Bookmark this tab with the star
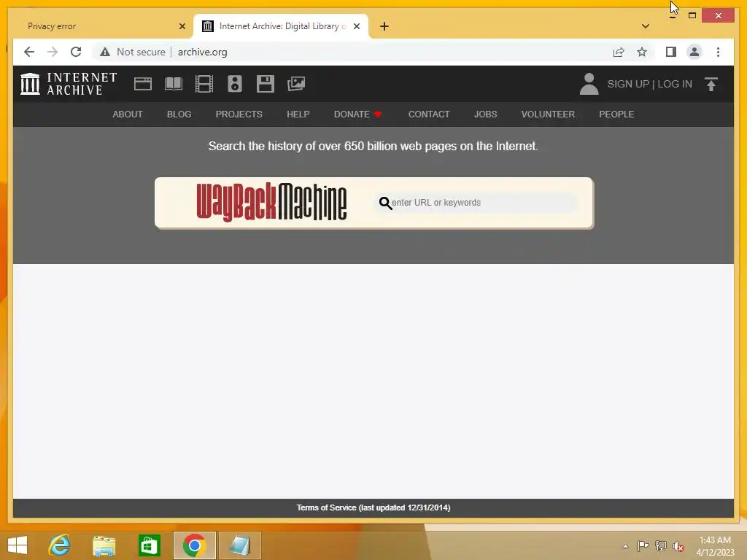This screenshot has width=747, height=560. click(x=642, y=52)
